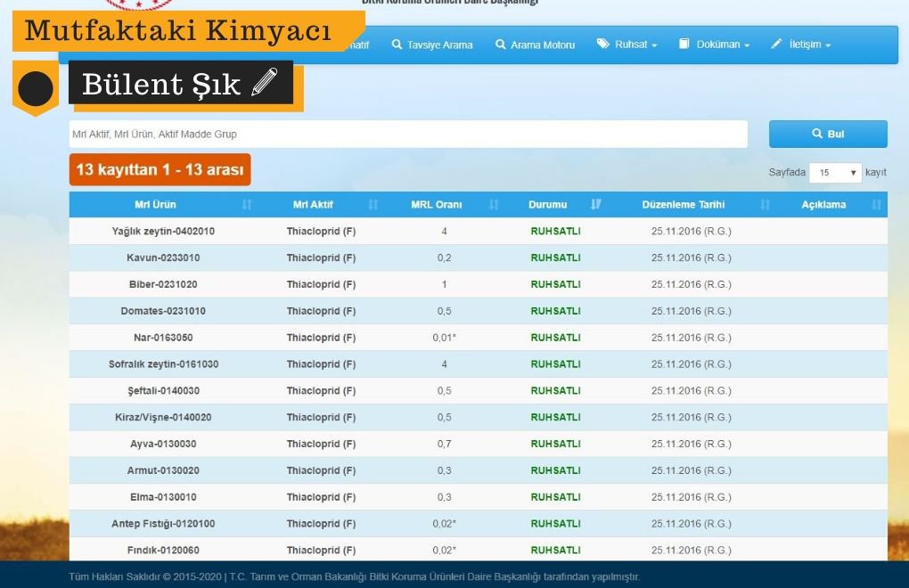Click the Durumu column header

548,205
